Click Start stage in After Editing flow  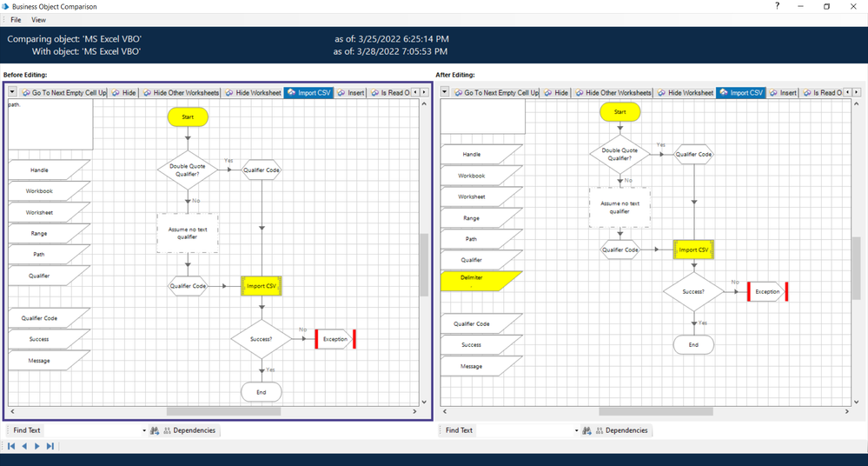pyautogui.click(x=620, y=112)
